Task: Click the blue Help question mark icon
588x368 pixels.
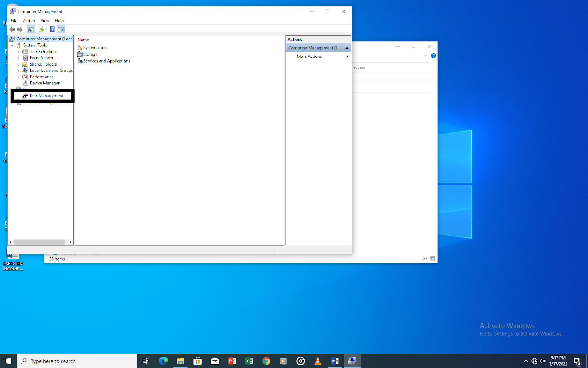Action: pos(52,29)
